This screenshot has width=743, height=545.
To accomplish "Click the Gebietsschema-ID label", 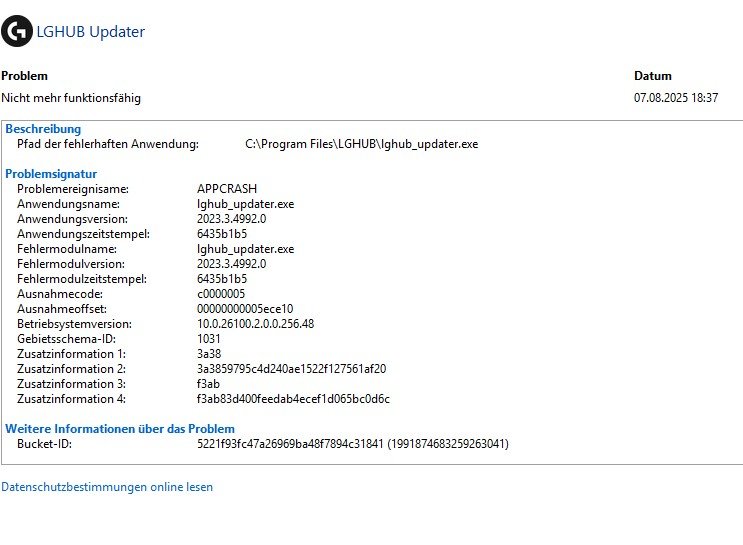I will tap(66, 339).
